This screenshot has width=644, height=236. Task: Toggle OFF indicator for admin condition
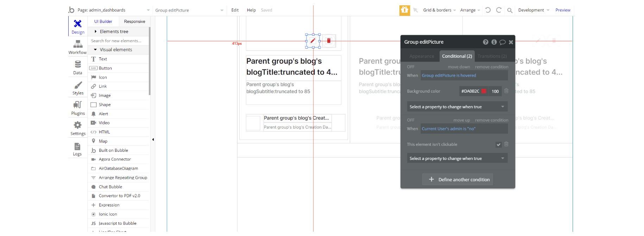tap(411, 120)
